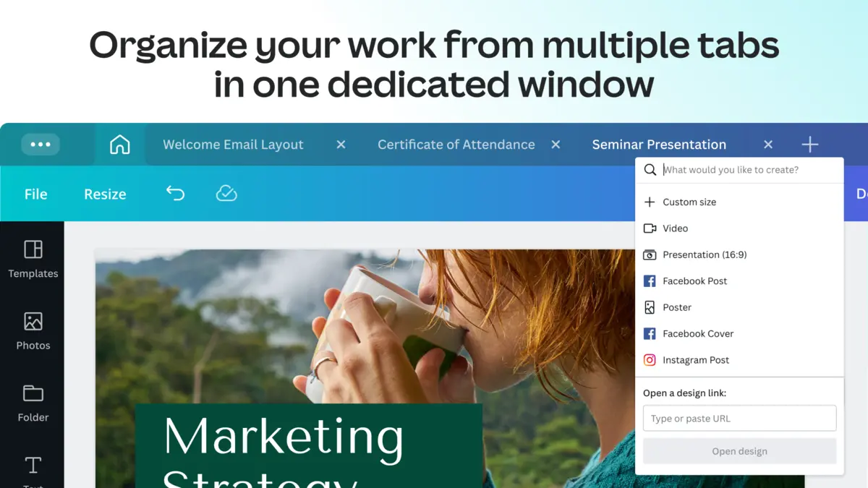
Task: Switch to Certificate of Attendance tab
Action: click(456, 145)
